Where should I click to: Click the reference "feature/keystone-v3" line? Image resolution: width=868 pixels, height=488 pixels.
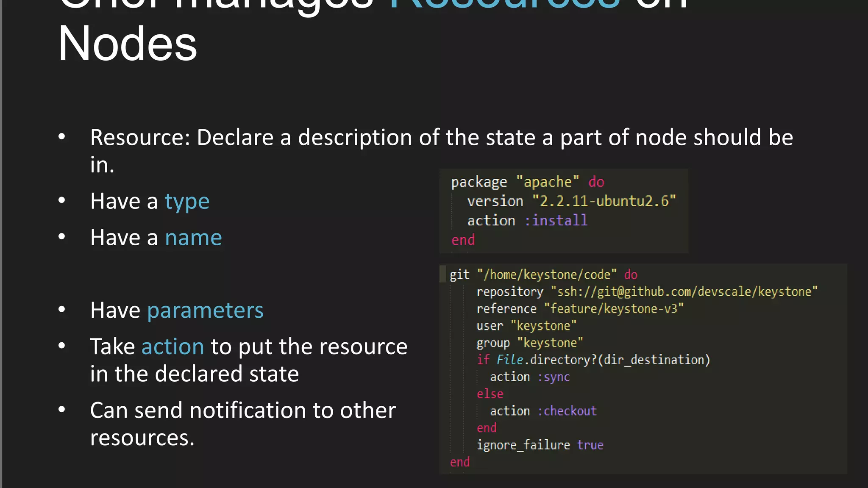coord(580,309)
